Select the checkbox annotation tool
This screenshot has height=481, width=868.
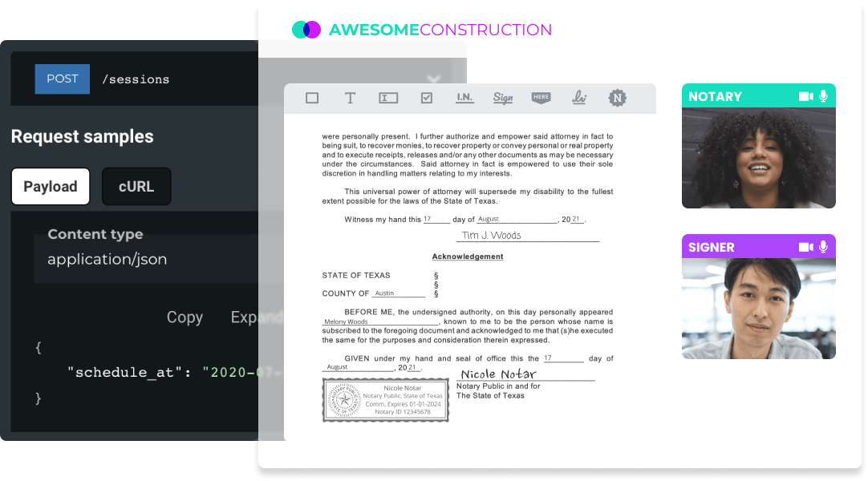pyautogui.click(x=426, y=98)
